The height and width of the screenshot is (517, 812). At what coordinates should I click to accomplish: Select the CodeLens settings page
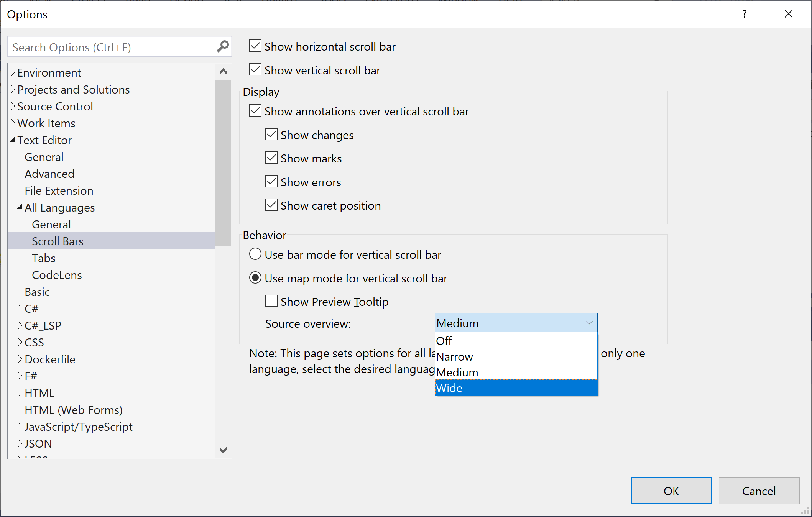pos(57,274)
